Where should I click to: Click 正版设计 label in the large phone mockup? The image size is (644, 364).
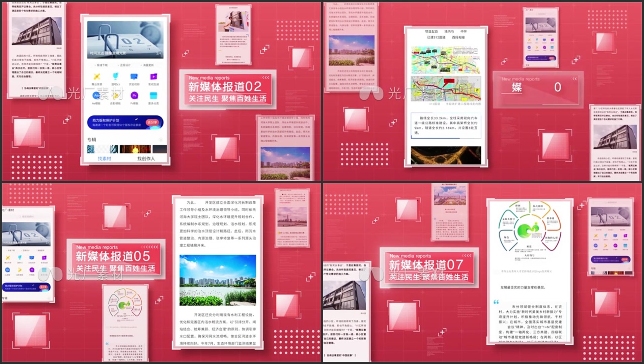click(125, 65)
